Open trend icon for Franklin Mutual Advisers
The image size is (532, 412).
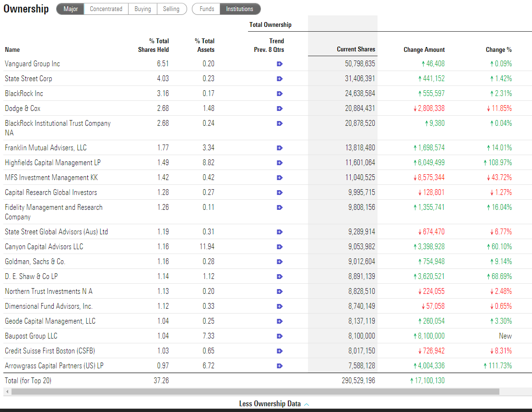[x=280, y=148]
